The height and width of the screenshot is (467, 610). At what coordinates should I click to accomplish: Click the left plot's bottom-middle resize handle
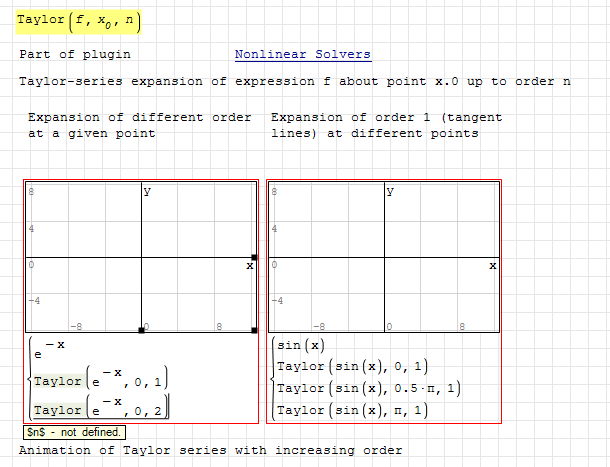point(141,330)
